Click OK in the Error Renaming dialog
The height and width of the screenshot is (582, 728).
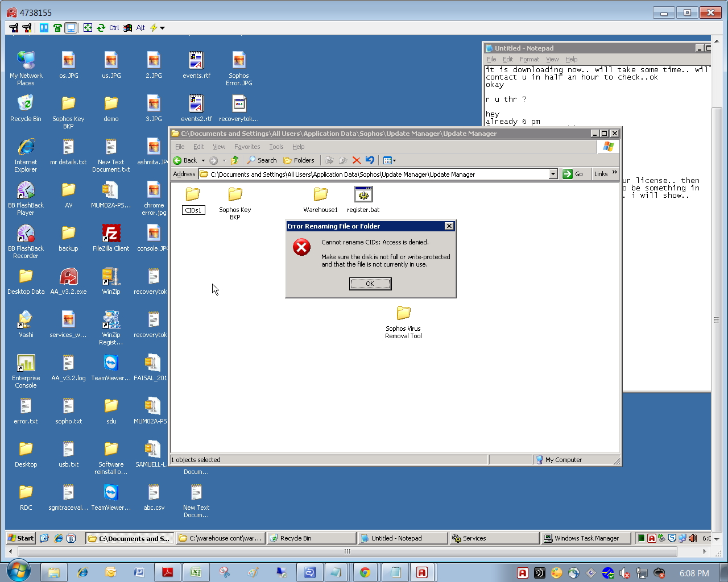(370, 284)
